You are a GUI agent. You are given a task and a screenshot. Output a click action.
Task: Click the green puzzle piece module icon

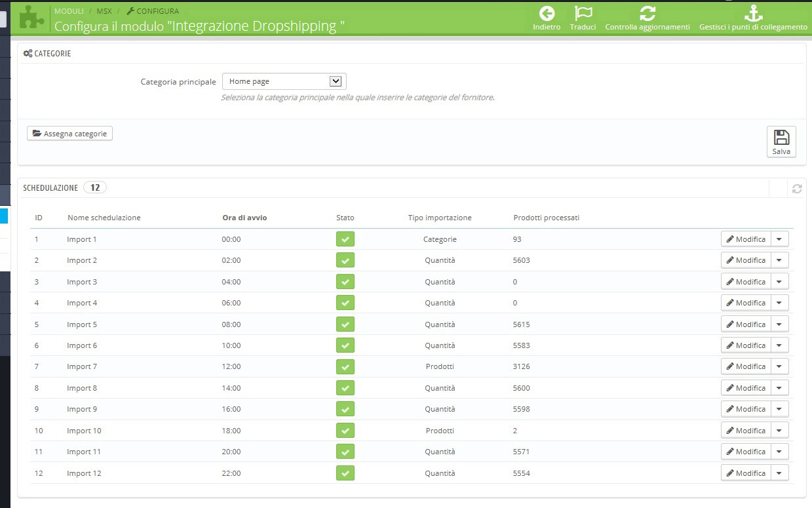click(x=31, y=17)
